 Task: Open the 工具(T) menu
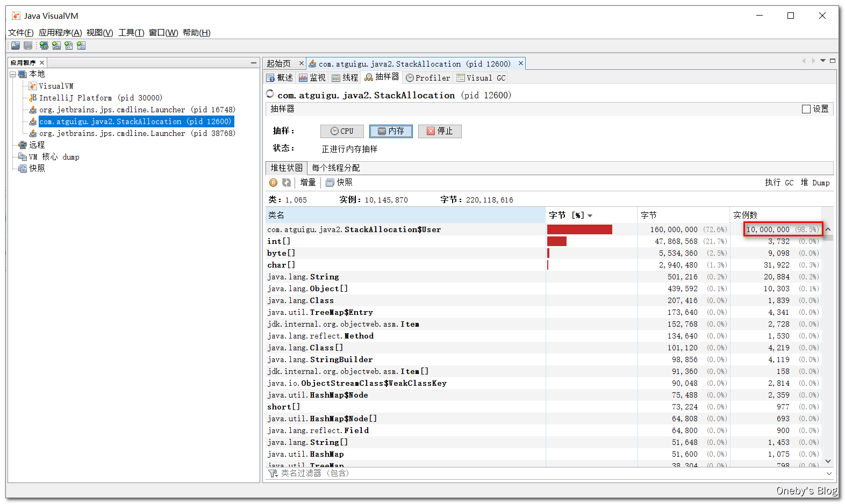(x=131, y=33)
